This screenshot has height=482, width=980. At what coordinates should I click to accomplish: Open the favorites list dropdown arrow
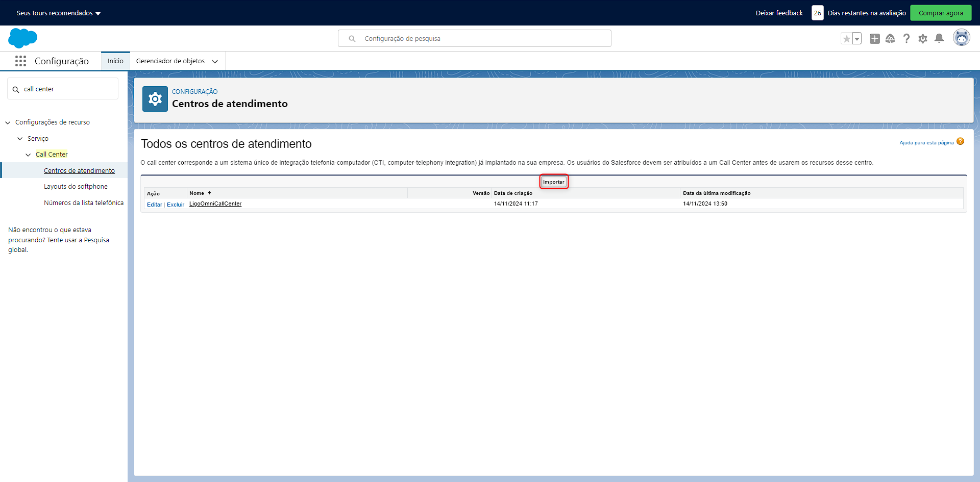point(857,39)
